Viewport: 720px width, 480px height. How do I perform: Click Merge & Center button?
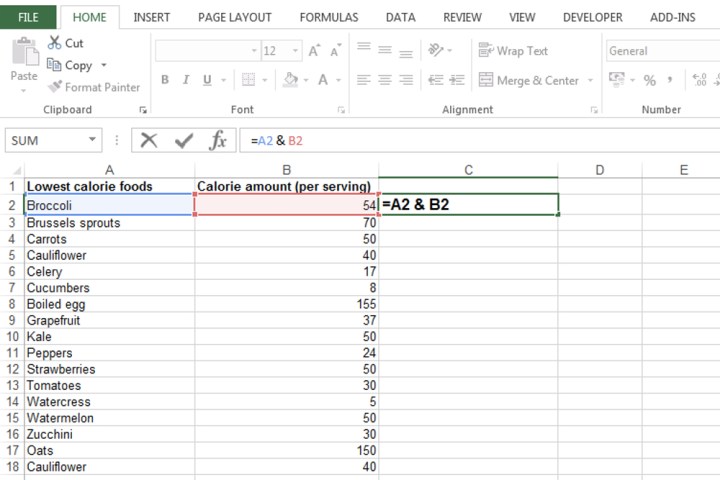point(529,80)
